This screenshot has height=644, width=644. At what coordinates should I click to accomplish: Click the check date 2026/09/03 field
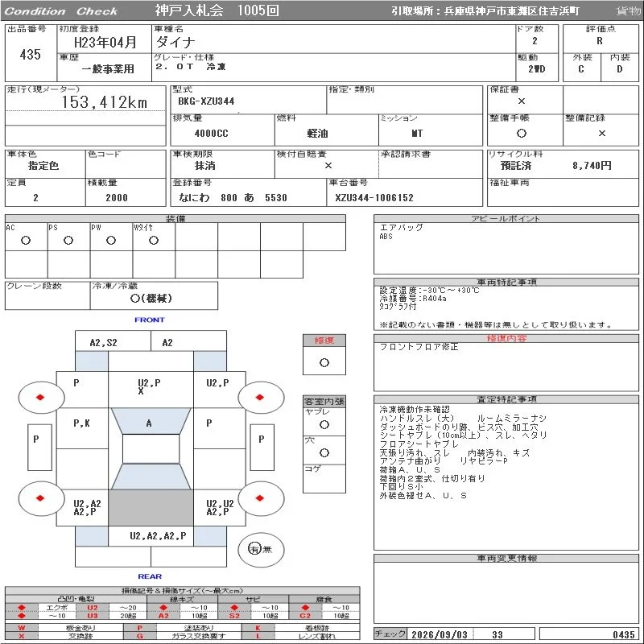440,634
